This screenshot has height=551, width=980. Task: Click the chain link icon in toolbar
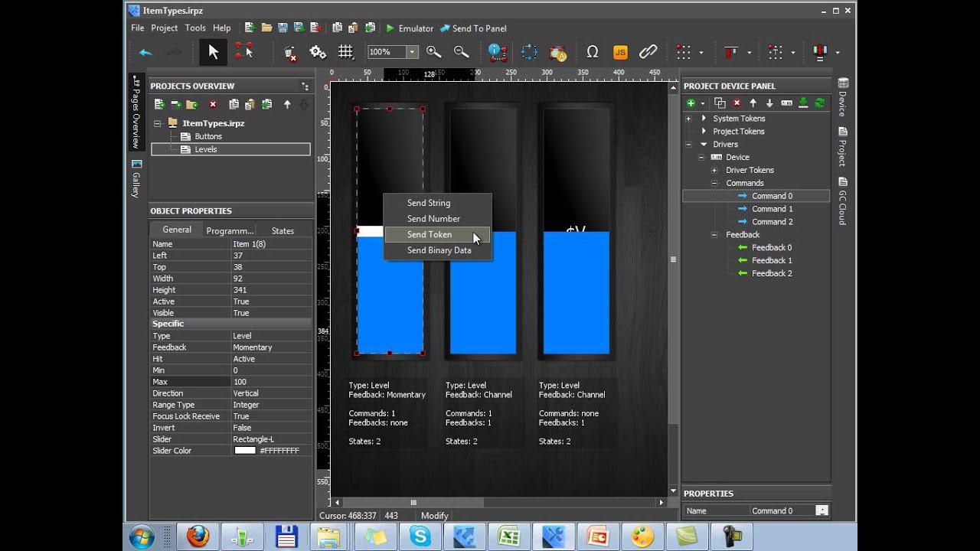point(648,52)
